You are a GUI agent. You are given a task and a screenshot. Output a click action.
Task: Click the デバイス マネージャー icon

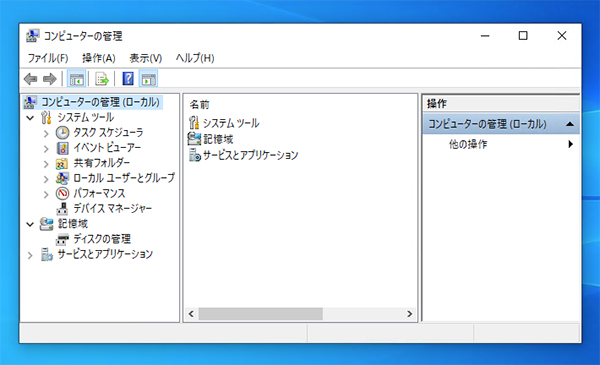pyautogui.click(x=62, y=209)
